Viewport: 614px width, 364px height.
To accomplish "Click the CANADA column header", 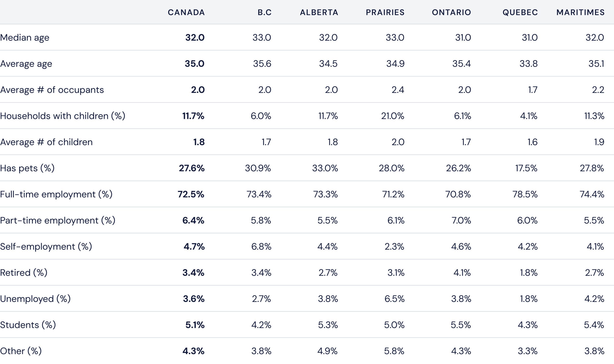I will 186,12.
